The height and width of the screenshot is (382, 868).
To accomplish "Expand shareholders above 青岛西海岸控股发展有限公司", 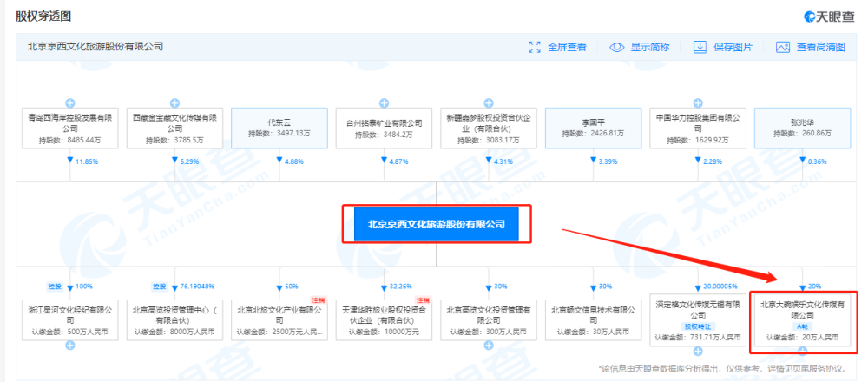I will [70, 103].
